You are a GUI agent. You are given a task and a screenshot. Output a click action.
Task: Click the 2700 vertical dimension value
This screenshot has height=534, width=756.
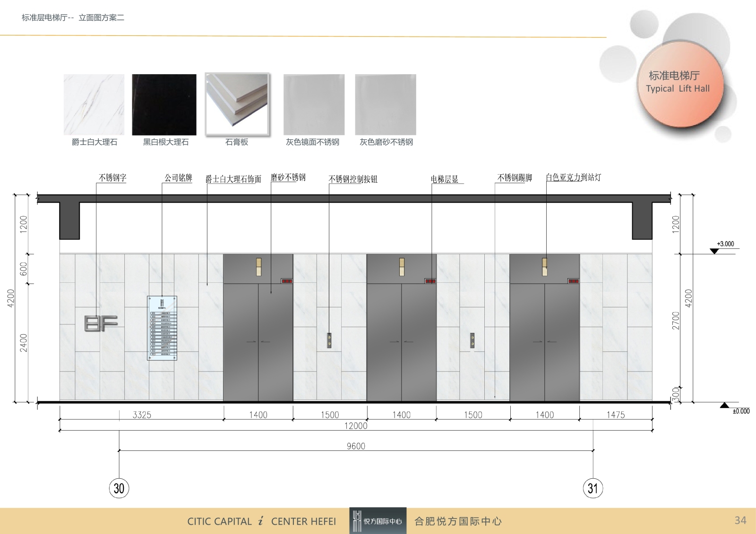point(676,321)
